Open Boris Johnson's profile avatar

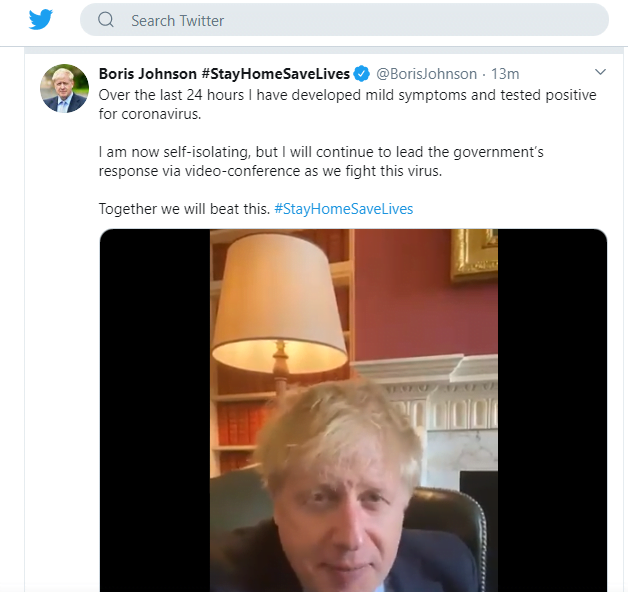pyautogui.click(x=64, y=88)
